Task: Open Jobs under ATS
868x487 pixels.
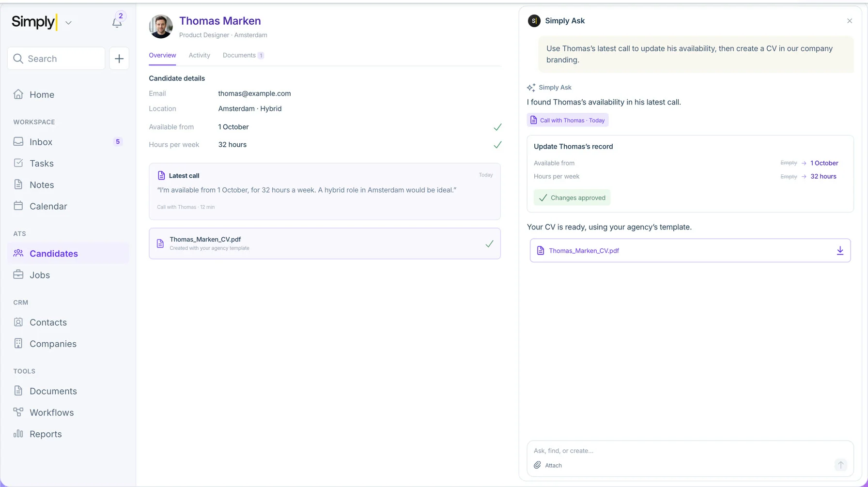Action: tap(68, 274)
